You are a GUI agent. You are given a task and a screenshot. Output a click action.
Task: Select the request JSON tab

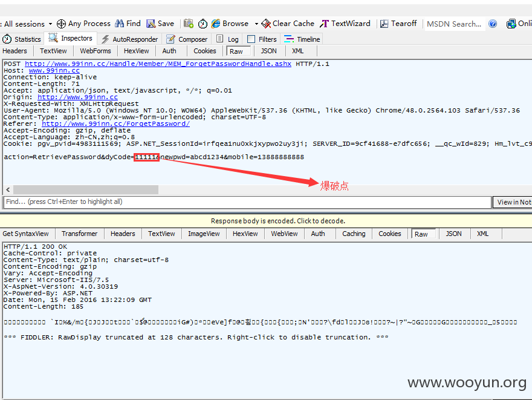pyautogui.click(x=268, y=51)
